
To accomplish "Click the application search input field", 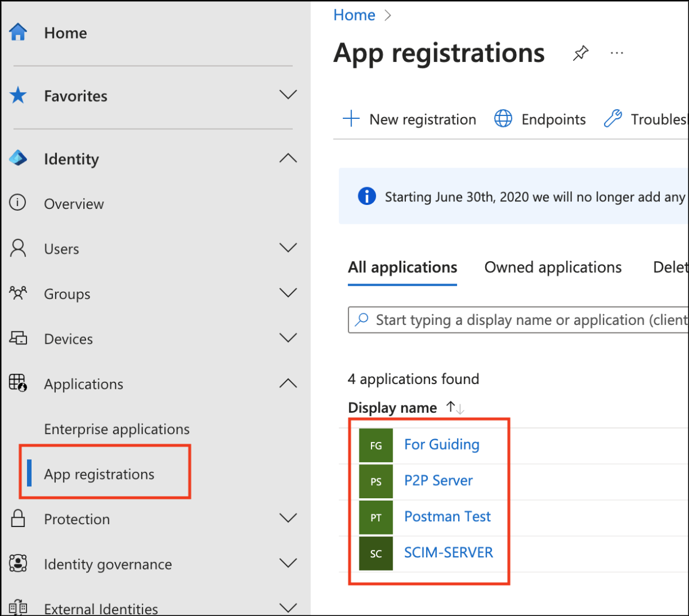I will pos(517,320).
